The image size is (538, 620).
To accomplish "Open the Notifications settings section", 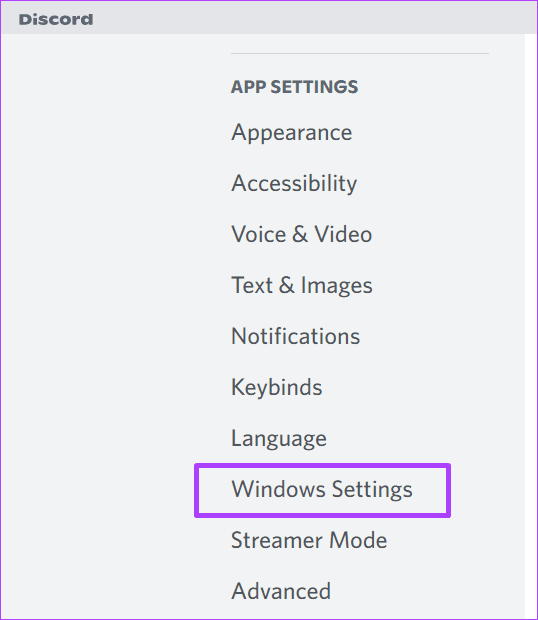I will tap(296, 336).
